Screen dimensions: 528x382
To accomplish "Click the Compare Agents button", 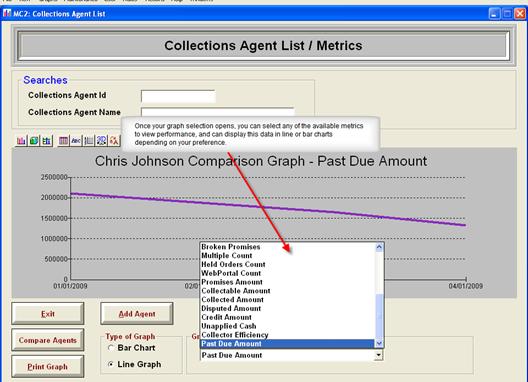I will [48, 340].
